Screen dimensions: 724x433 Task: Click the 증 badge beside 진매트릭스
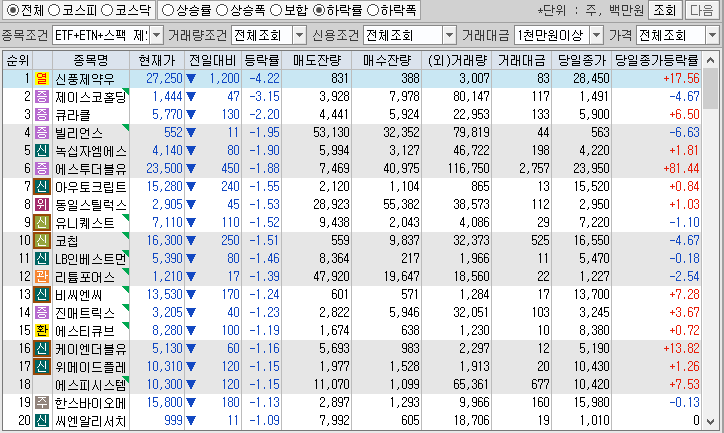click(x=42, y=313)
